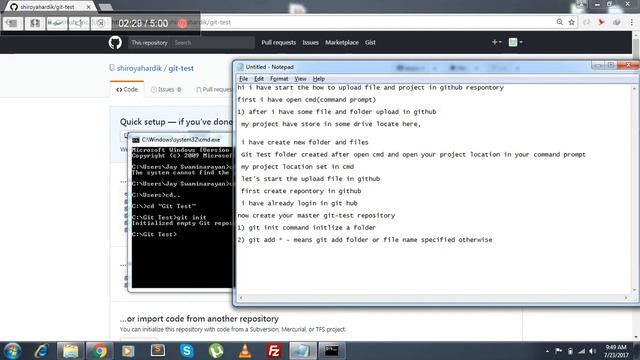This screenshot has width=640, height=360.
Task: Click the red bird extension icon
Action: (601, 22)
